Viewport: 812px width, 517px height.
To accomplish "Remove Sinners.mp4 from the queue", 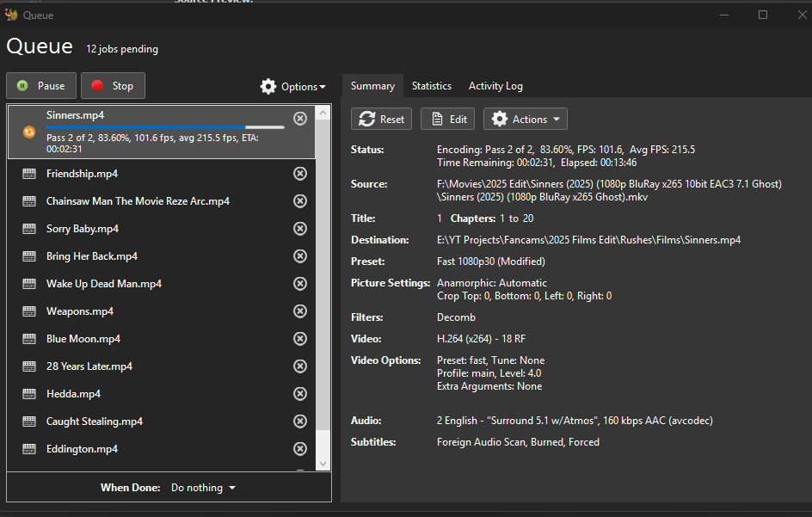I will 300,119.
